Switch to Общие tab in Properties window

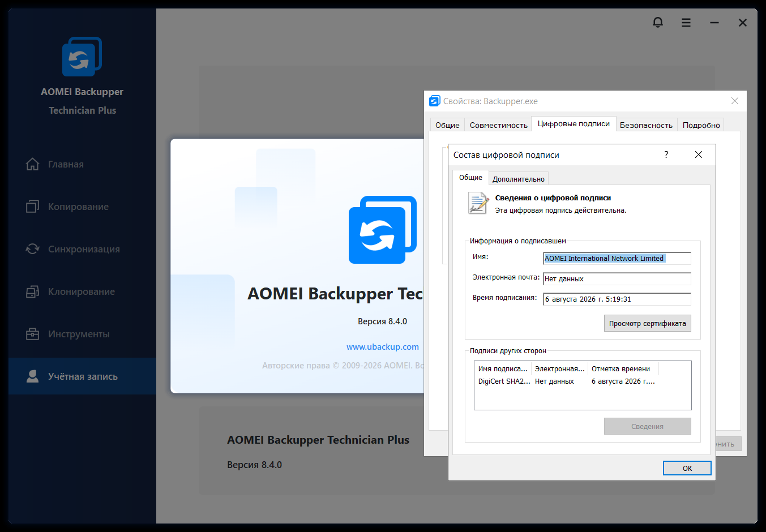[447, 125]
